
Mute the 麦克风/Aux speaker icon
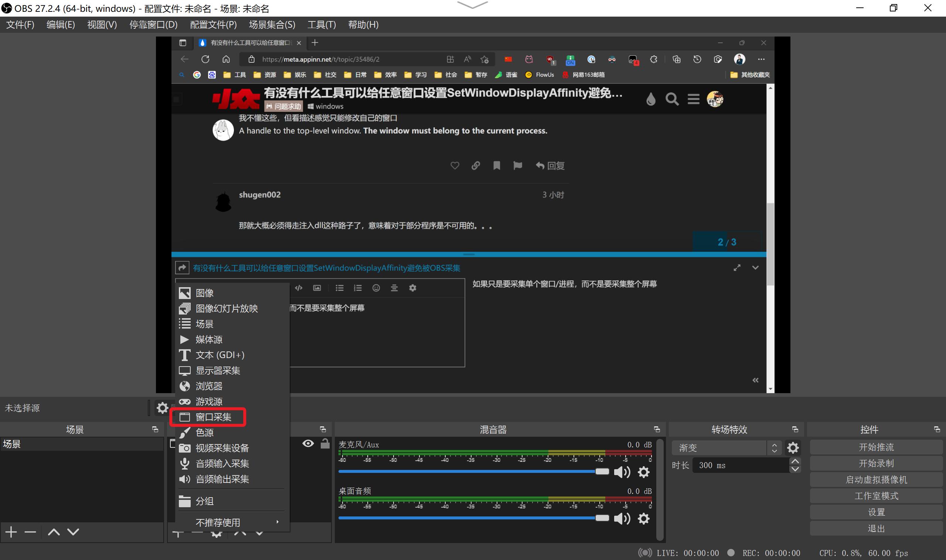[x=622, y=472]
